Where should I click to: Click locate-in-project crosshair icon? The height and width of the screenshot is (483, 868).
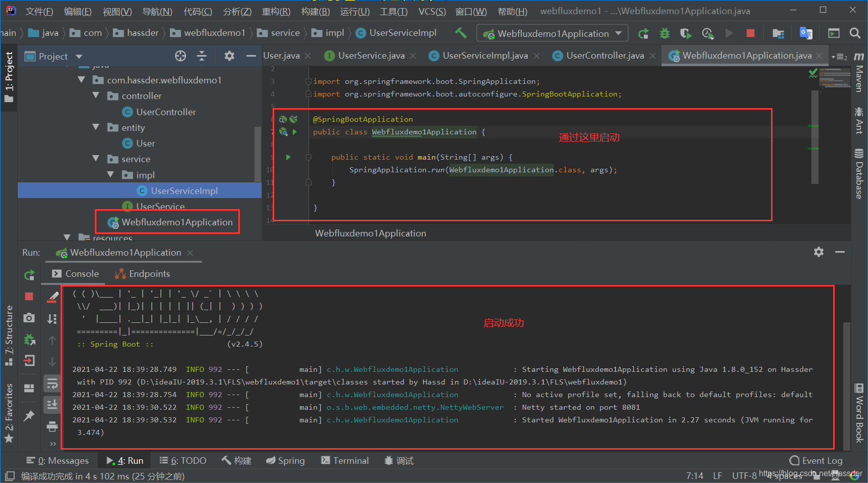click(180, 56)
